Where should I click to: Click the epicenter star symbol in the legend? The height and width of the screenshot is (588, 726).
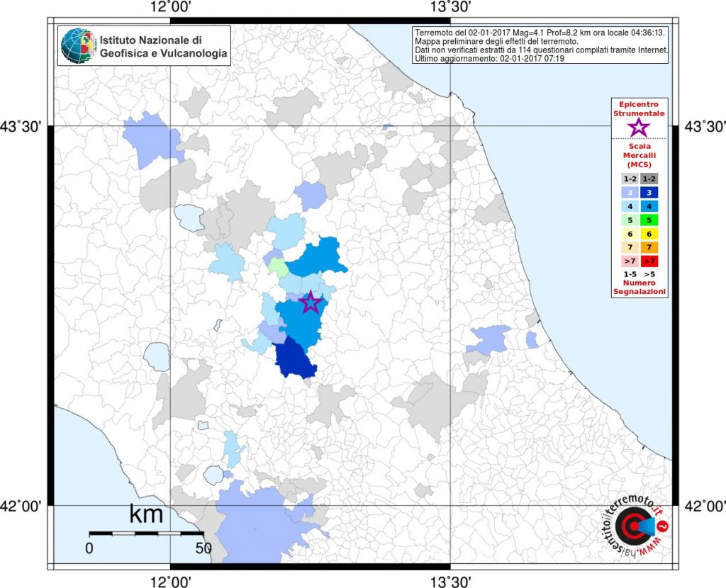[x=639, y=128]
